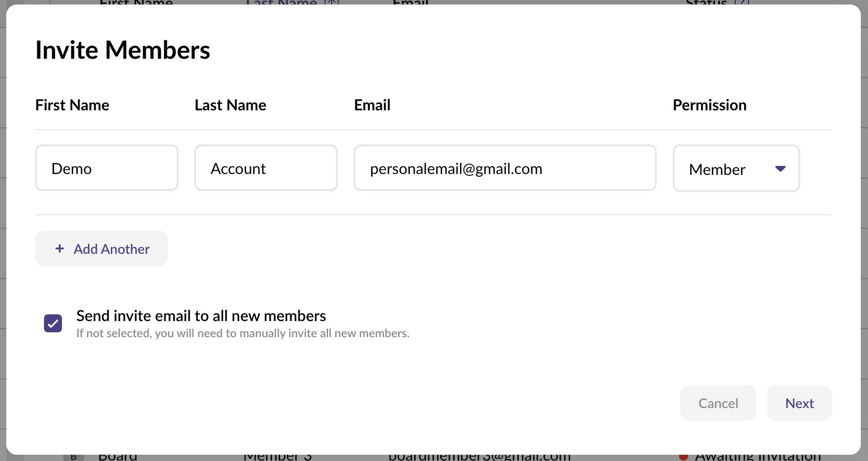Click the First Name column header in dialog
Image resolution: width=868 pixels, height=461 pixels.
click(x=72, y=105)
